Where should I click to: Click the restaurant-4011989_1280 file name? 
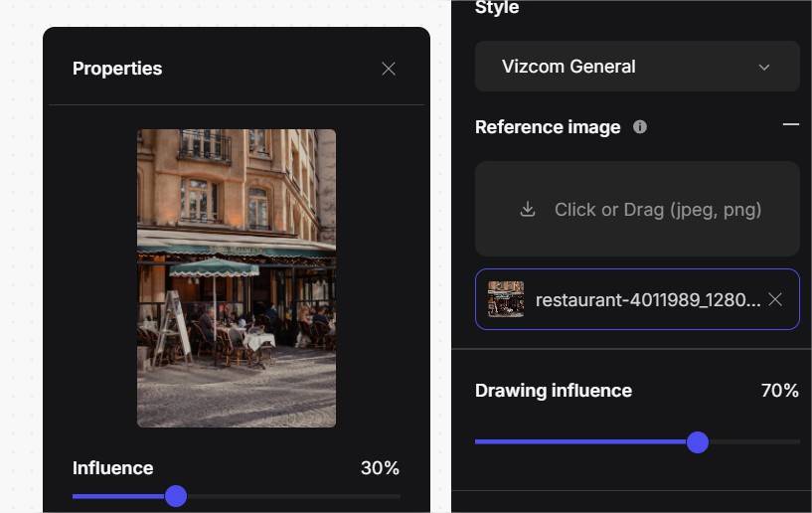click(648, 299)
